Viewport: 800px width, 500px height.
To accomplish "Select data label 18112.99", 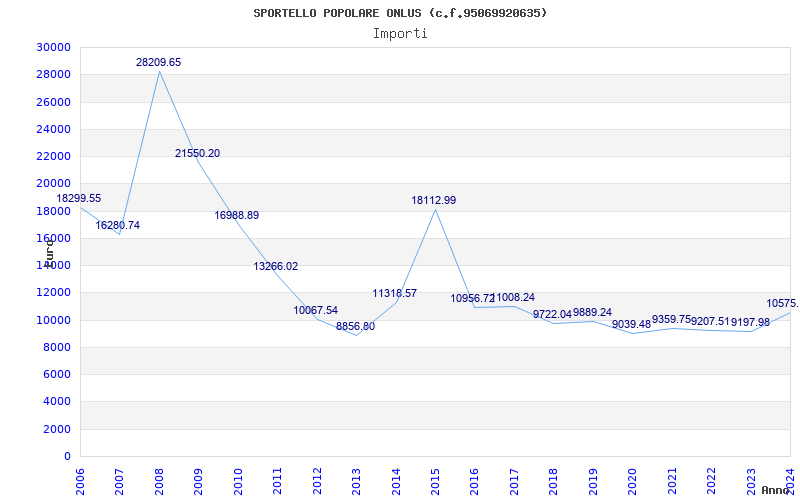I will click(434, 201).
